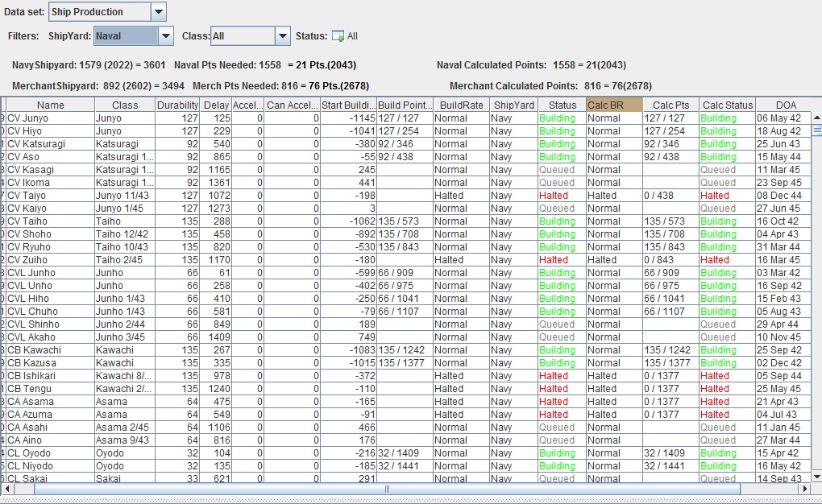Expand the Class filter dropdown arrow

click(283, 36)
